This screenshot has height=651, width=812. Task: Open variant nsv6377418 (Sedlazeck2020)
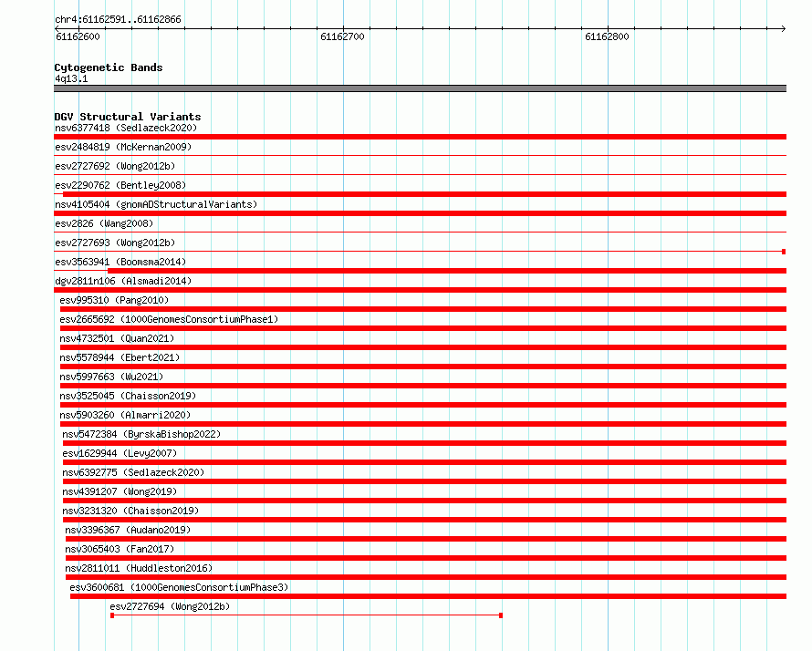pyautogui.click(x=126, y=128)
